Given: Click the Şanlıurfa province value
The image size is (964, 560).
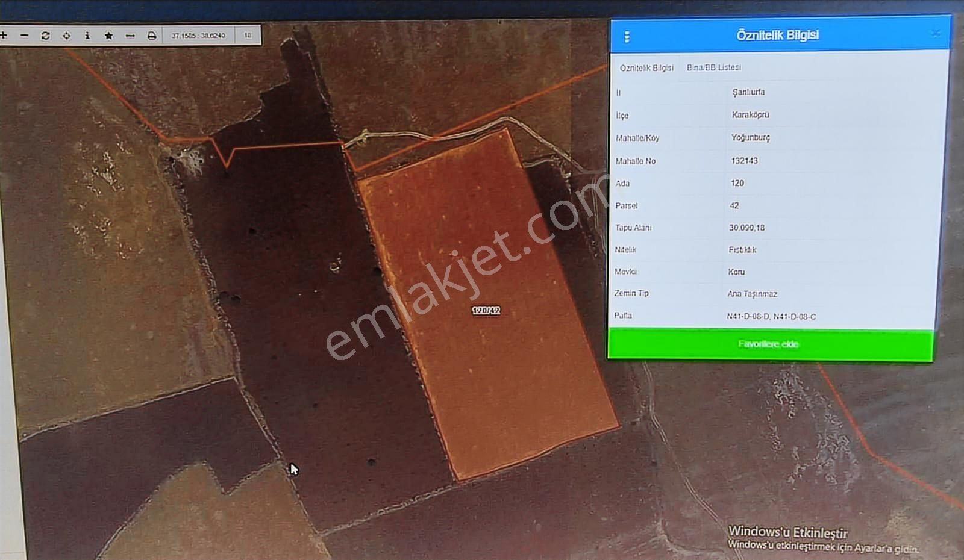Looking at the screenshot, I should [x=748, y=92].
